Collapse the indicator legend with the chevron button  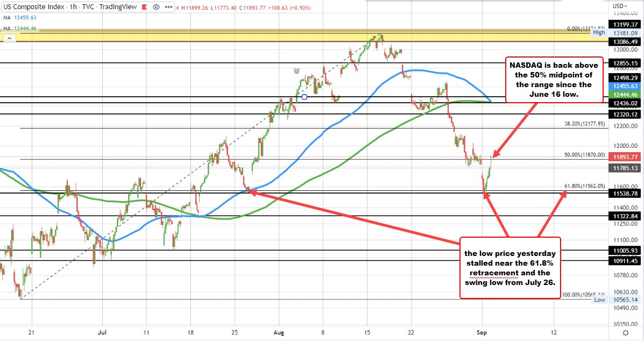click(x=9, y=38)
